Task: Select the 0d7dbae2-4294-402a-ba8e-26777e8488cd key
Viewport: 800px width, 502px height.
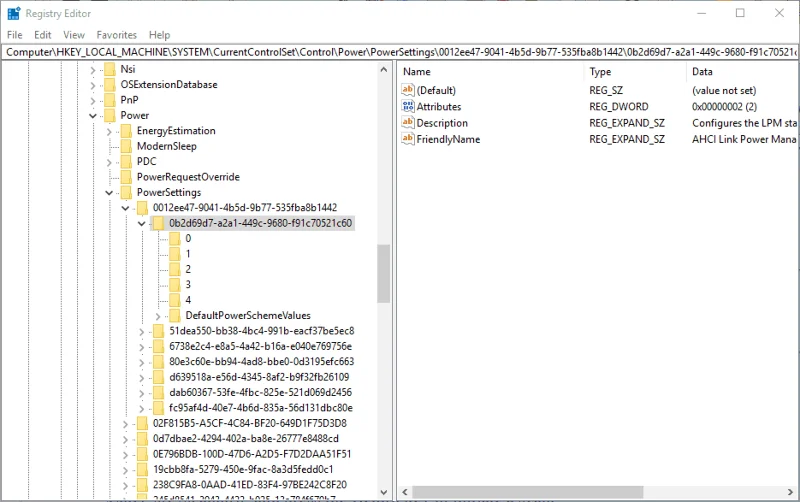Action: (x=246, y=439)
